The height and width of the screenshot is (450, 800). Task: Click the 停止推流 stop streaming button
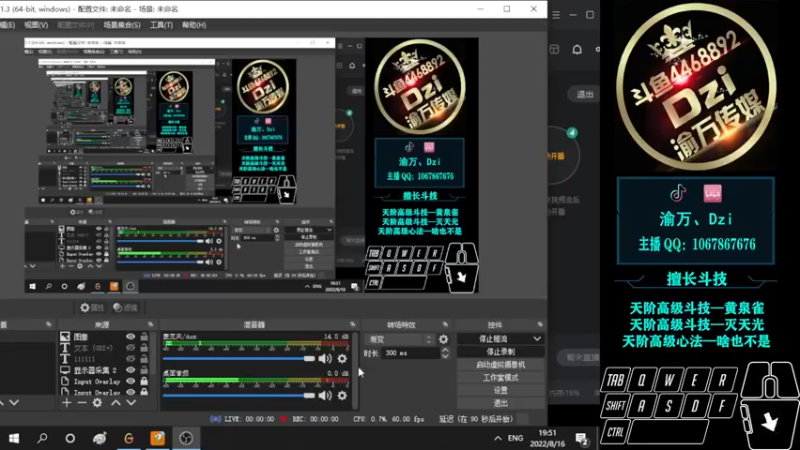(x=493, y=339)
